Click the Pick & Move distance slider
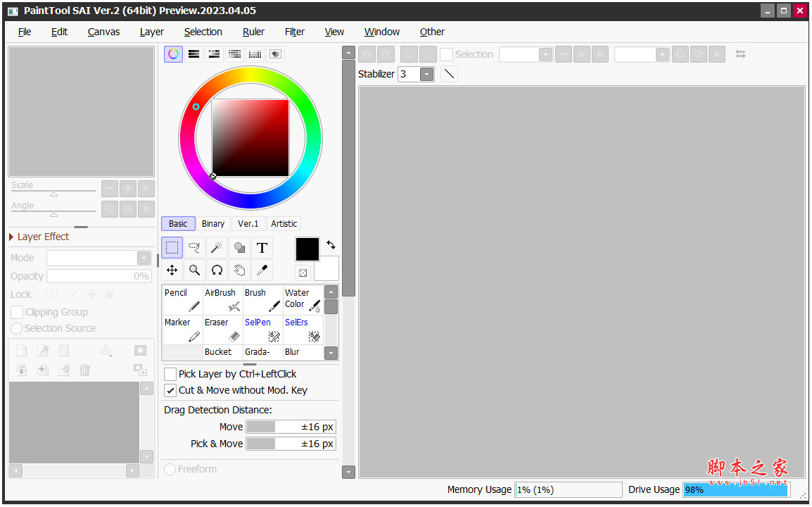The height and width of the screenshot is (507, 812). tap(291, 444)
